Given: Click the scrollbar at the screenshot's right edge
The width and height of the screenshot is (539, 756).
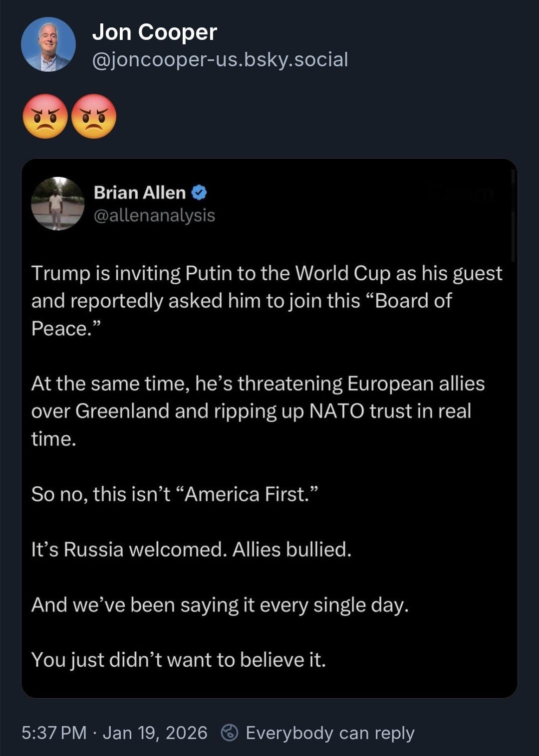Looking at the screenshot, I should (513, 214).
